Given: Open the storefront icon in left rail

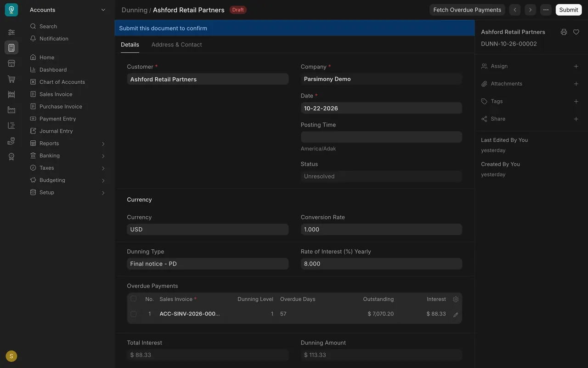Looking at the screenshot, I should (11, 63).
